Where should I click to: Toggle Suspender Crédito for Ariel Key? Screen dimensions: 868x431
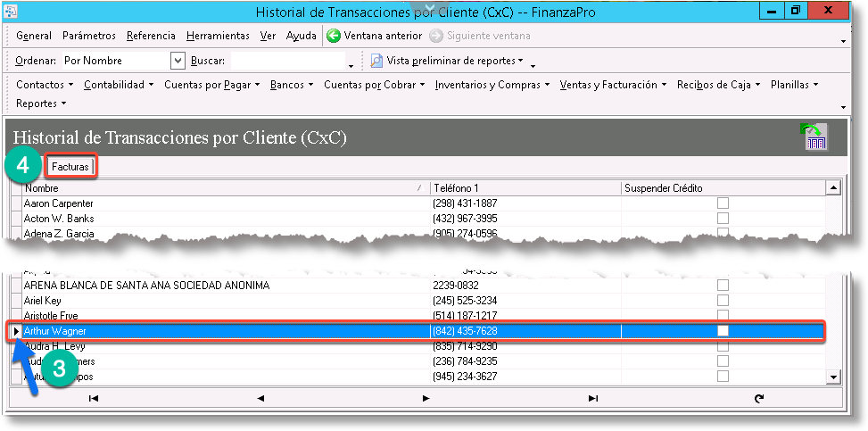coord(723,300)
